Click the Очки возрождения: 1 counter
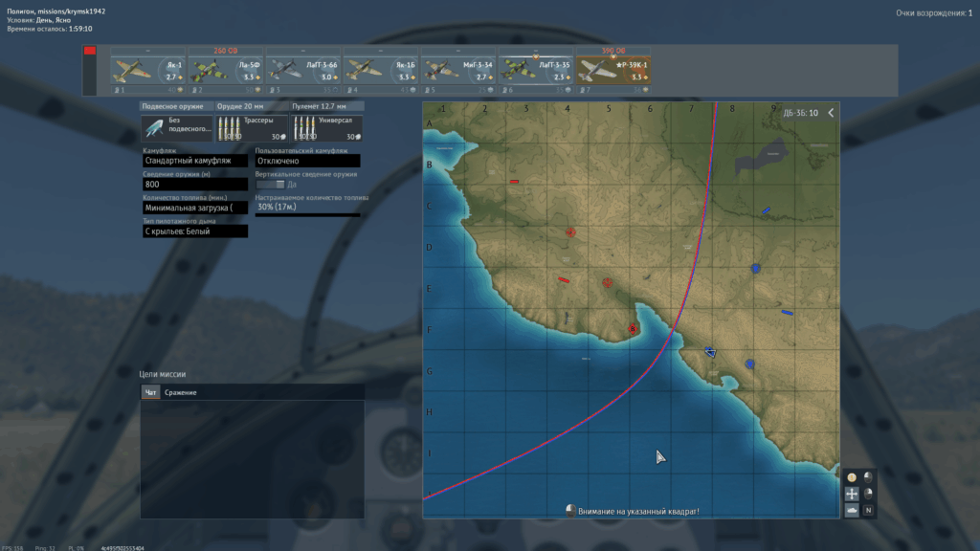The height and width of the screenshot is (551, 980). [x=934, y=13]
